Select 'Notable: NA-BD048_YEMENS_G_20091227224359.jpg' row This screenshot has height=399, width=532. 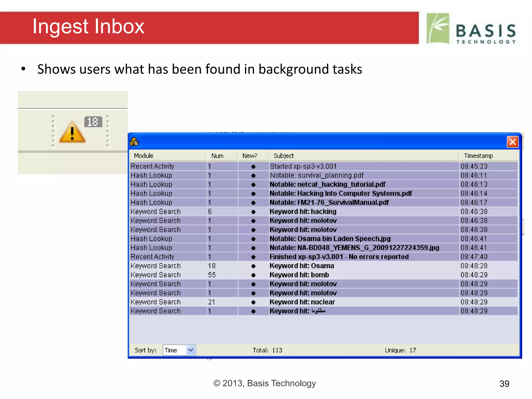(x=324, y=248)
